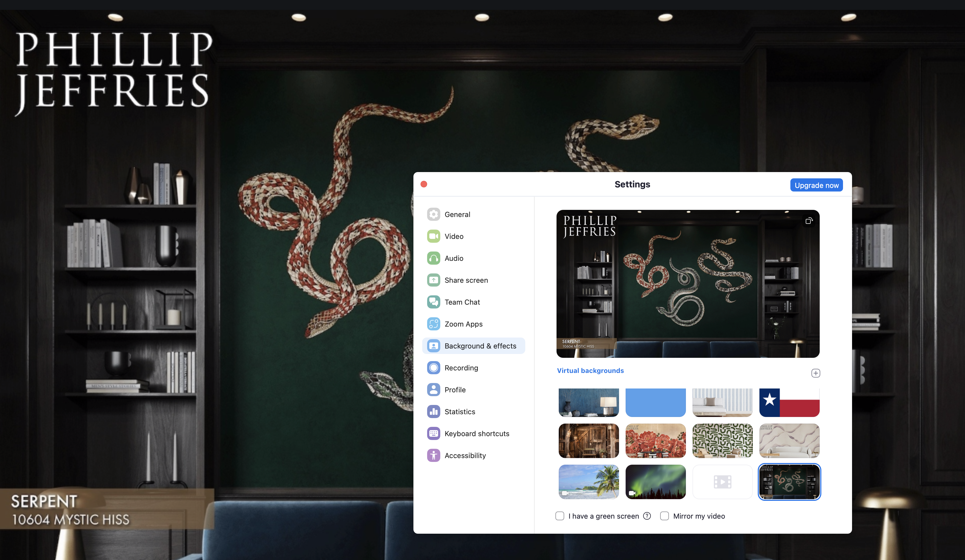Open the Keyboard shortcuts settings
Image resolution: width=965 pixels, height=560 pixels.
point(477,433)
